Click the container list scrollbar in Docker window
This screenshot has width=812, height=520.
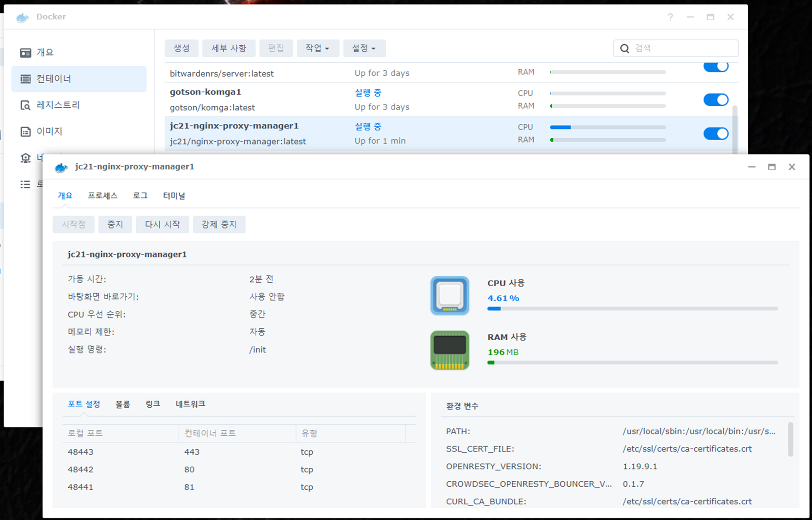click(x=735, y=128)
